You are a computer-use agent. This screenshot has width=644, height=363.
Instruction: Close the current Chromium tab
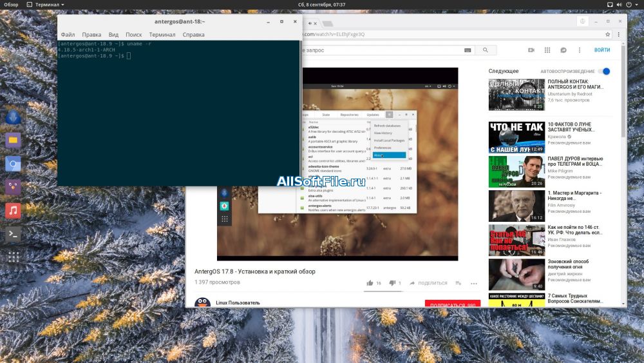click(316, 23)
